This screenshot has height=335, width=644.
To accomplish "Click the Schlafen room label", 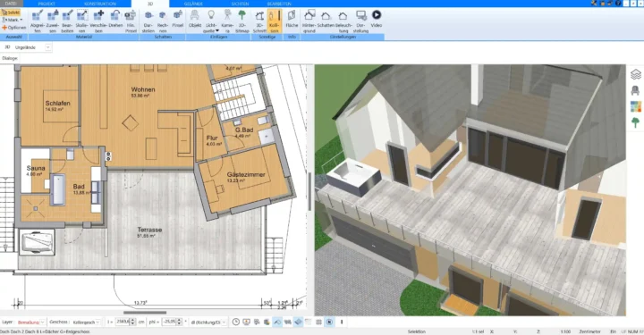I will tap(57, 104).
